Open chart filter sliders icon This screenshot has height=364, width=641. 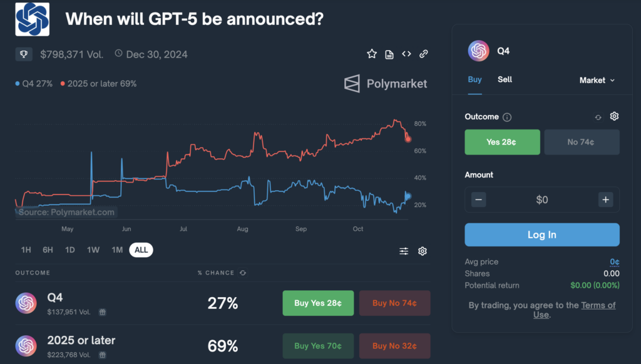(404, 251)
